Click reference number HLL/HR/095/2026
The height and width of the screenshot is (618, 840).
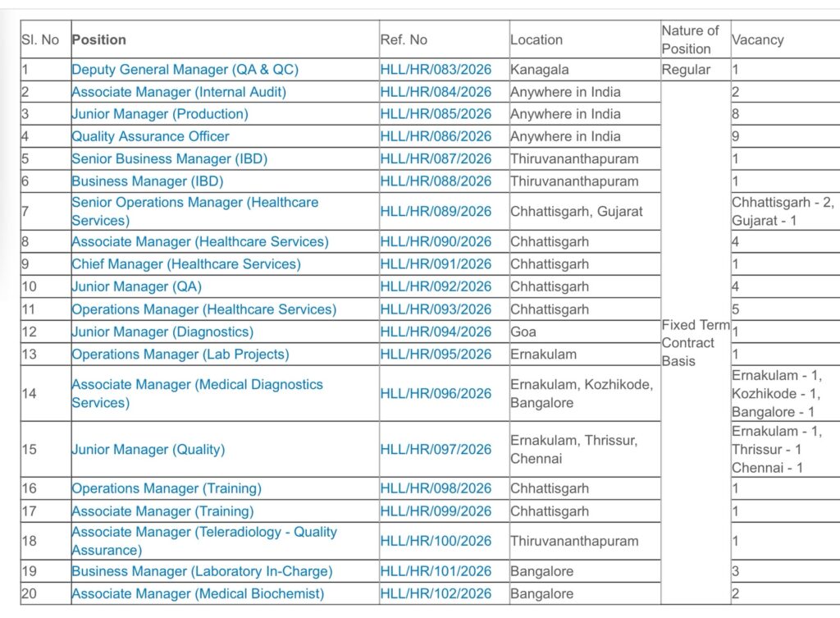(x=436, y=355)
